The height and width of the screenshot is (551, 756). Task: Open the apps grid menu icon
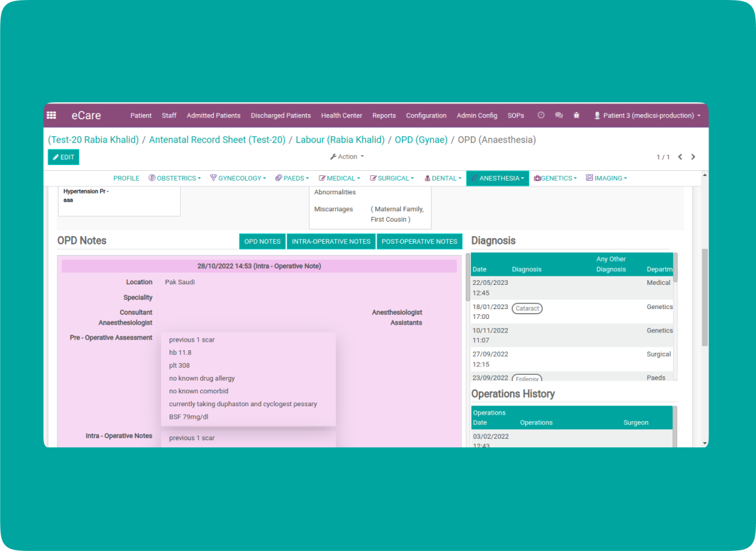tap(52, 115)
